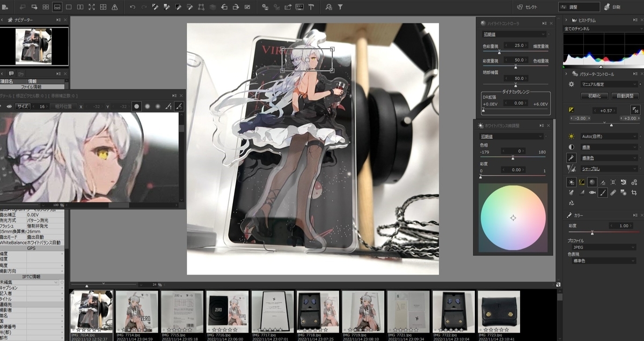Click the highlight controller sphere icon
644x341 pixels.
pyautogui.click(x=592, y=182)
